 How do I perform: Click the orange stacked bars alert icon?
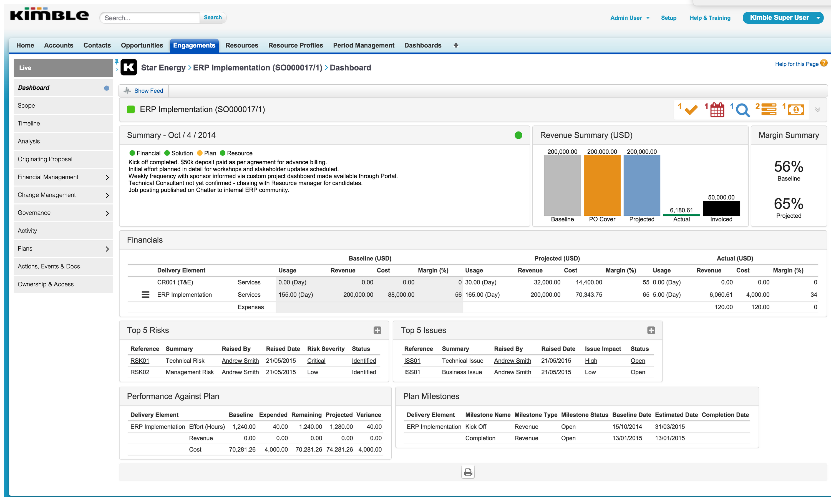(769, 109)
